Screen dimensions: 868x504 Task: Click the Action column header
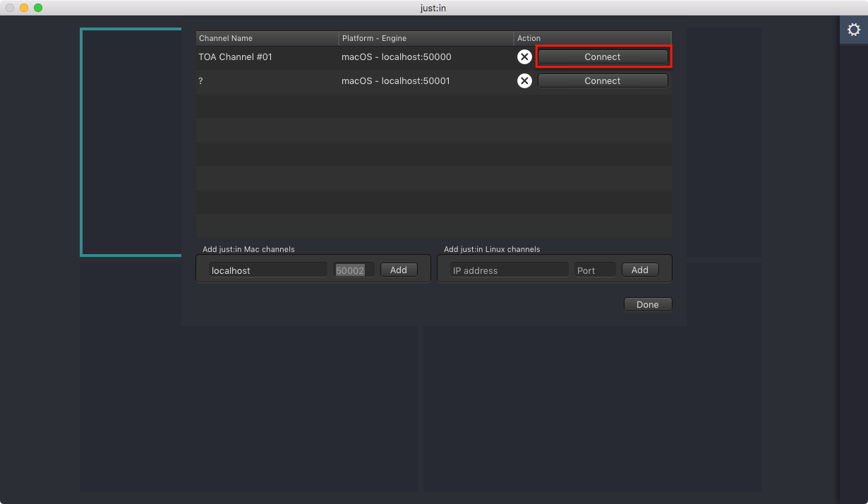[x=593, y=38]
